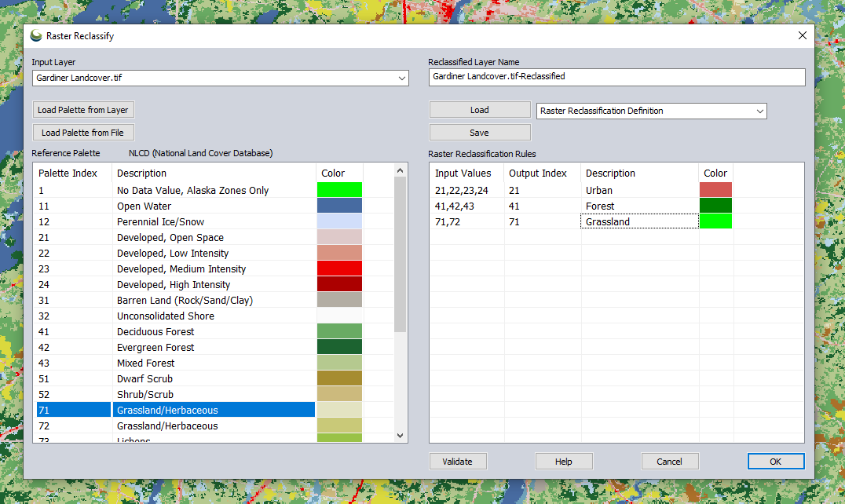Click the Validate button

(458, 462)
